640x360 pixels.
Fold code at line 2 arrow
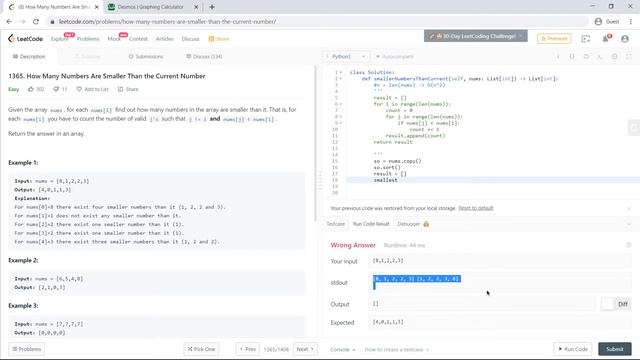click(x=341, y=79)
